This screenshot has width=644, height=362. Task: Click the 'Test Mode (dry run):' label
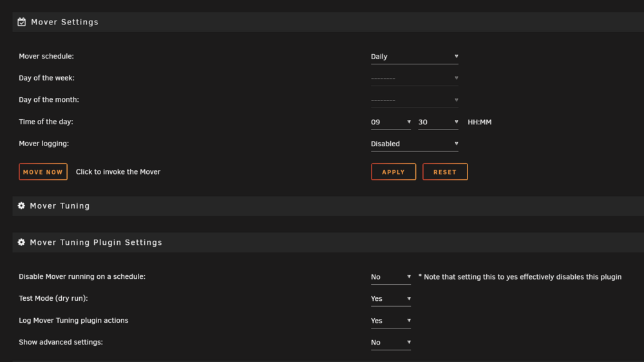point(53,298)
